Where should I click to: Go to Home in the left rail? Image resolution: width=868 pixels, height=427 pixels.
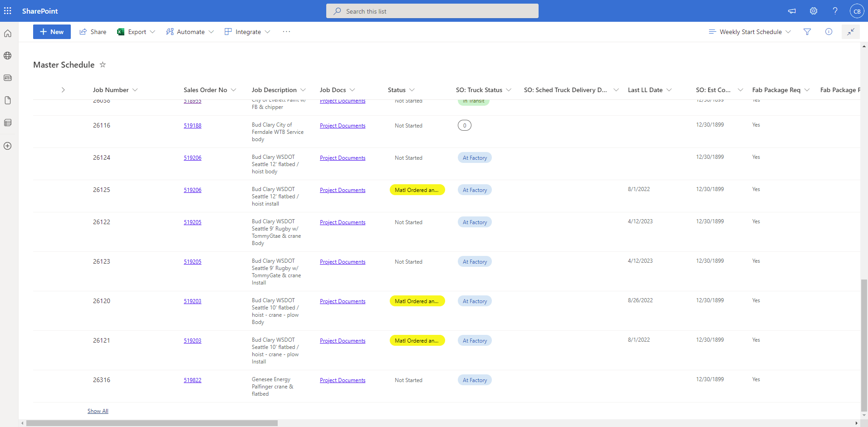click(x=8, y=34)
